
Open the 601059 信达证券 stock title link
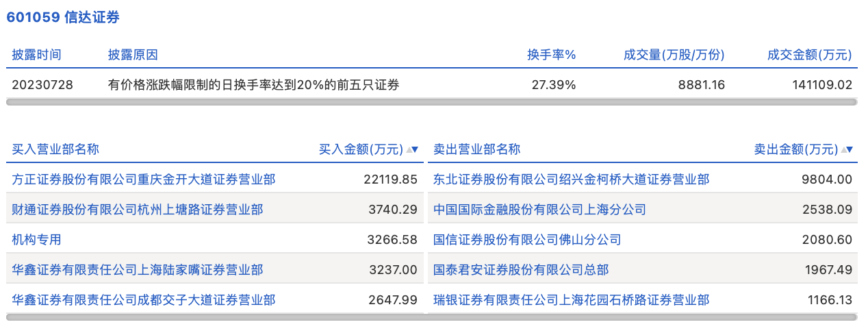pos(63,18)
